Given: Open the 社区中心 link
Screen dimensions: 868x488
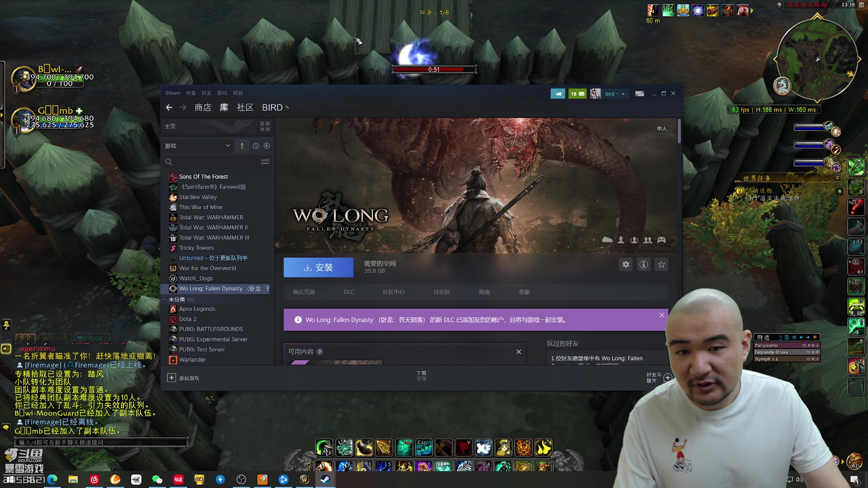Looking at the screenshot, I should pos(394,292).
